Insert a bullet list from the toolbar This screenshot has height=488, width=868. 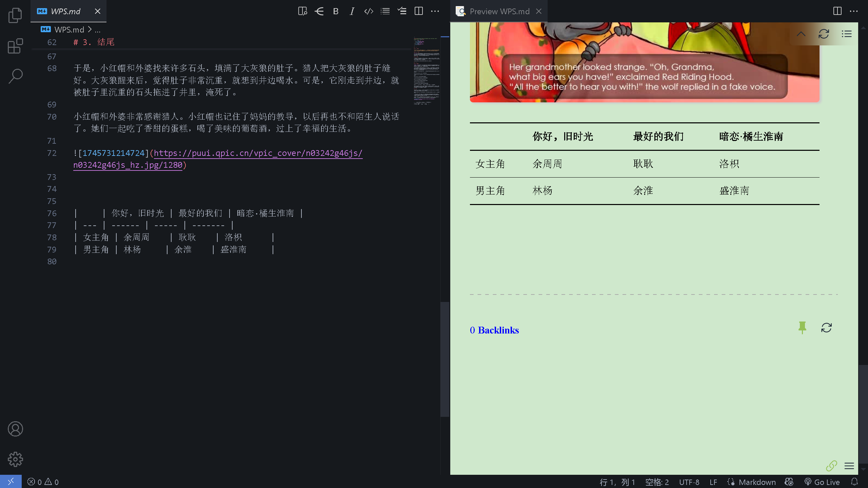tap(385, 11)
